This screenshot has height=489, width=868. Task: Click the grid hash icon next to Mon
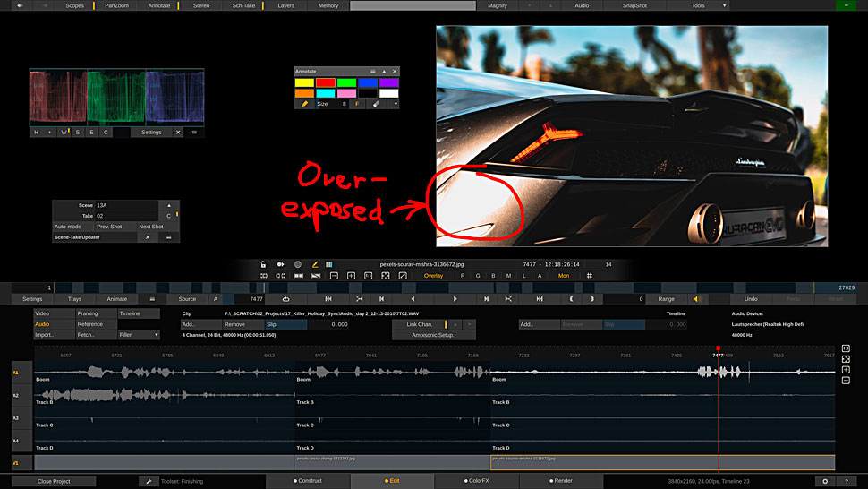590,275
